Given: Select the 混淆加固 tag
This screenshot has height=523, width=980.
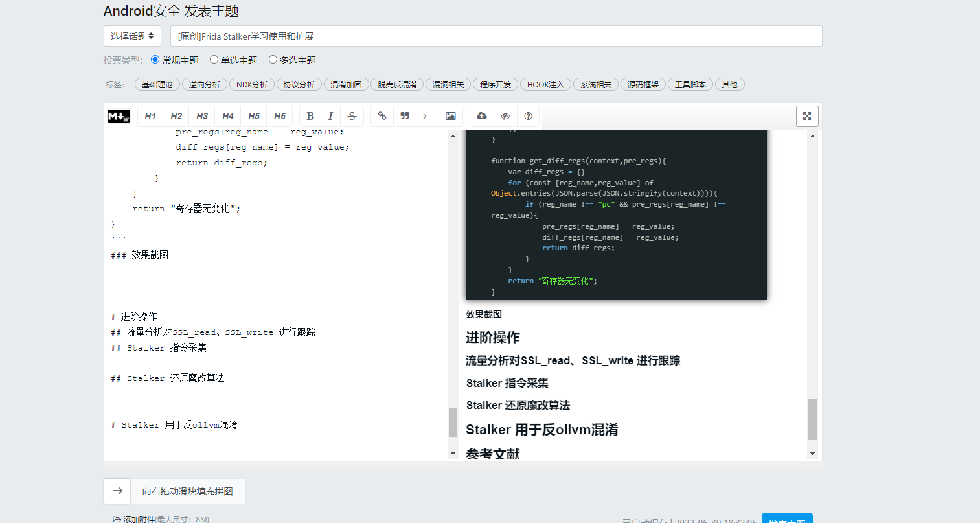Looking at the screenshot, I should click(x=347, y=84).
